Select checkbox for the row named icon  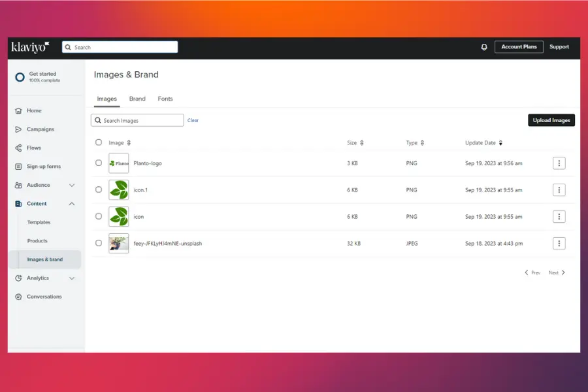[99, 216]
